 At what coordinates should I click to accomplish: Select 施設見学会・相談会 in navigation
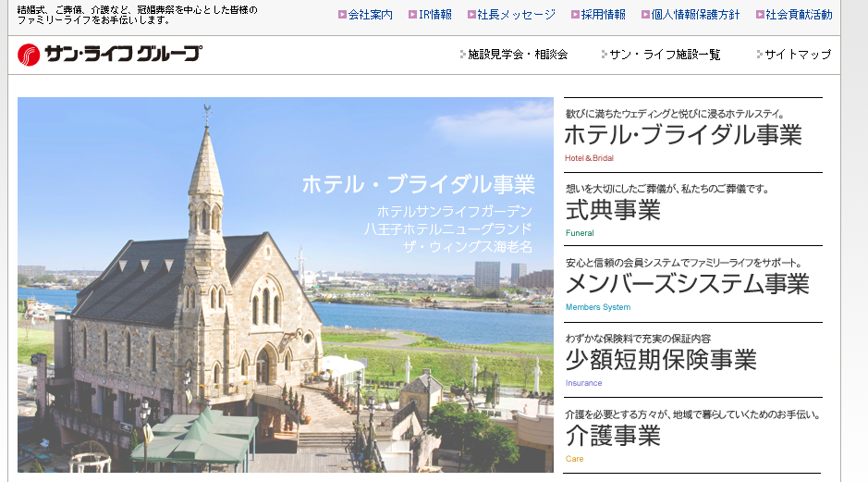(518, 55)
